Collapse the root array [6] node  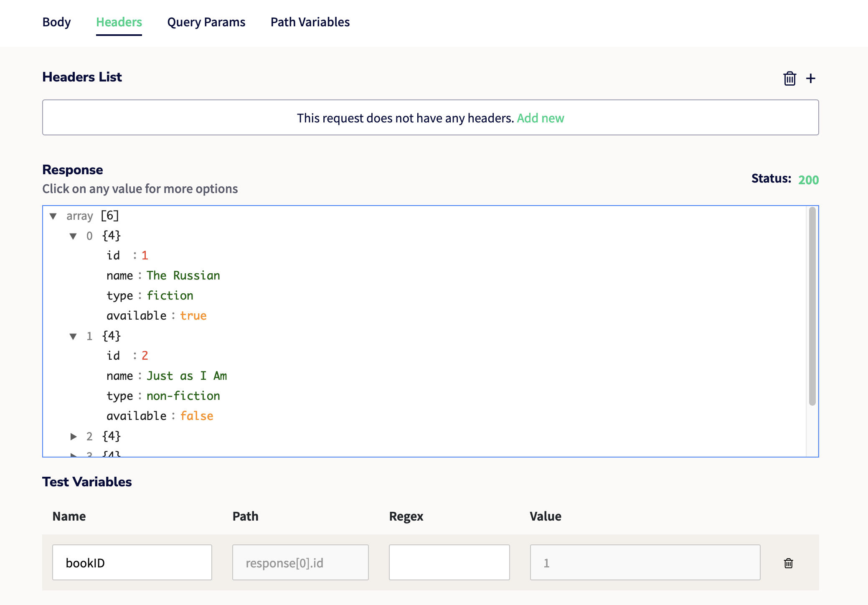53,216
